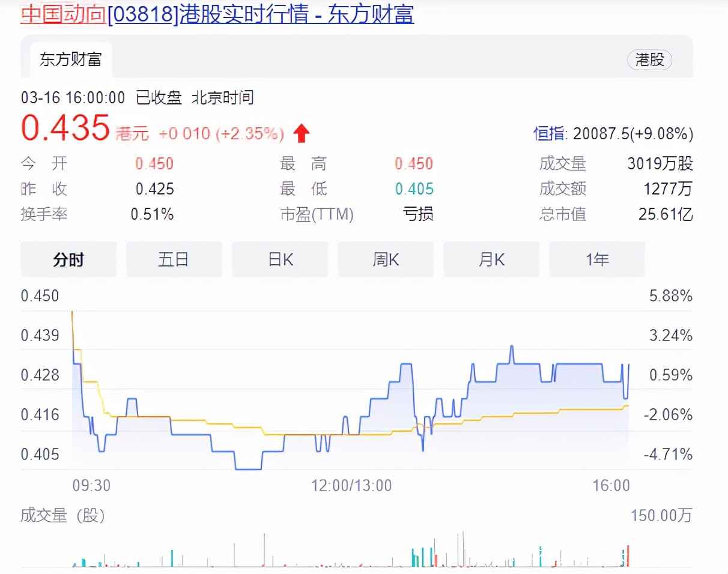Switch chart to 分时 view
728x574 pixels.
pos(68,259)
